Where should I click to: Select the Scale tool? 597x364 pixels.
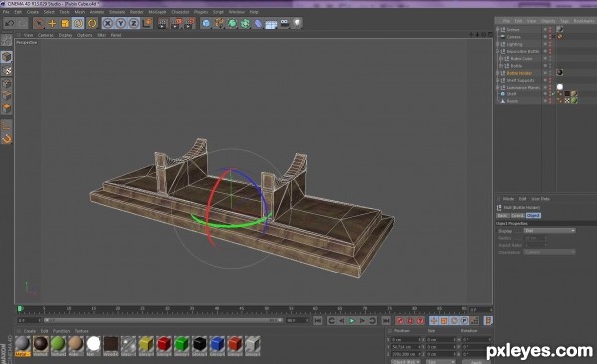click(x=65, y=23)
